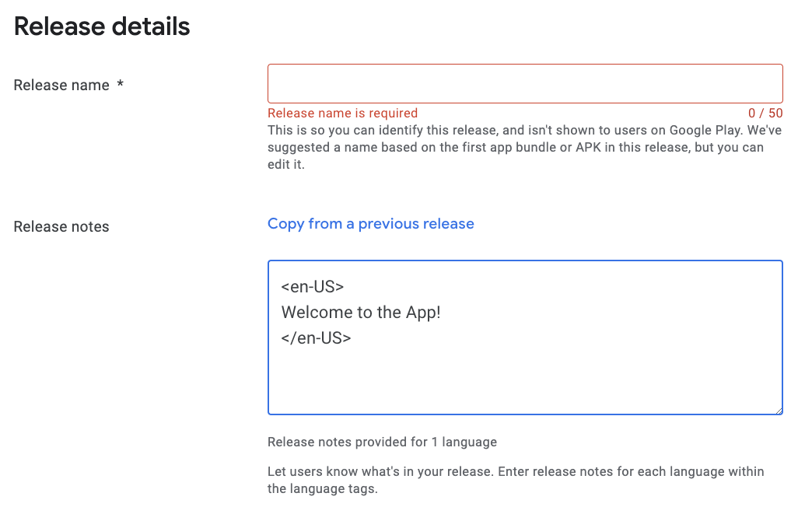Click the Release name is required error
The image size is (812, 528).
tap(342, 113)
